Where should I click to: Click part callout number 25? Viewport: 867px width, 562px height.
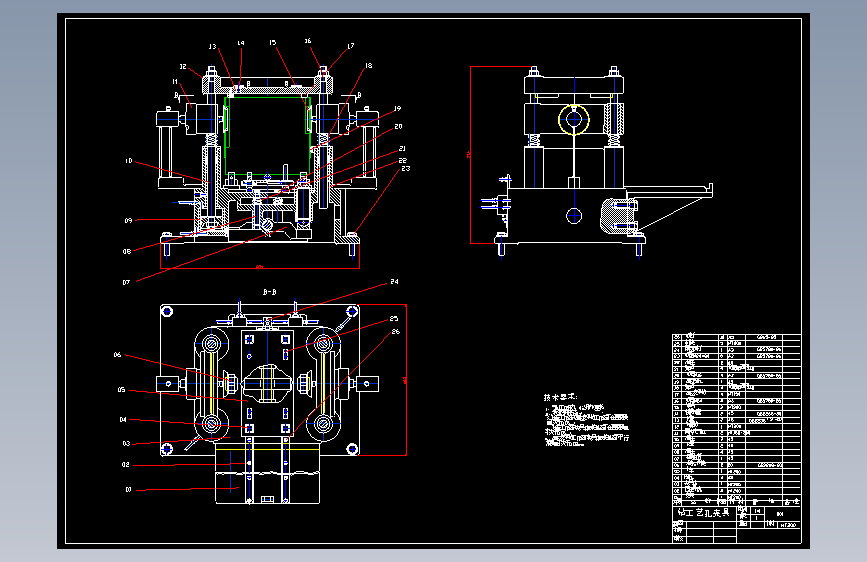pos(394,319)
